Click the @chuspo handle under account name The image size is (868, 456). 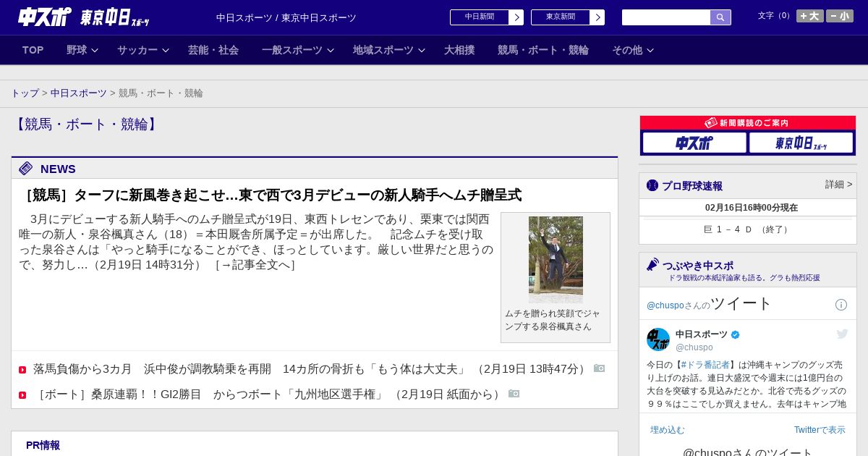click(694, 347)
